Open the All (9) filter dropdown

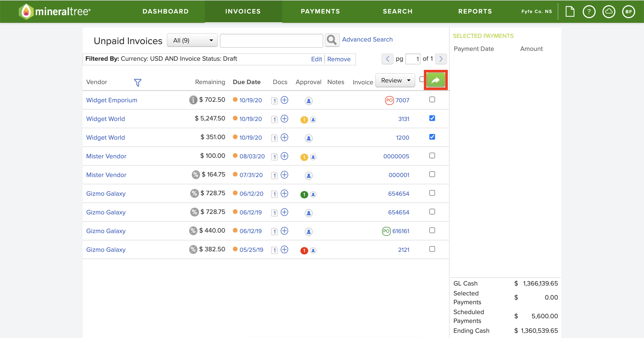(192, 40)
